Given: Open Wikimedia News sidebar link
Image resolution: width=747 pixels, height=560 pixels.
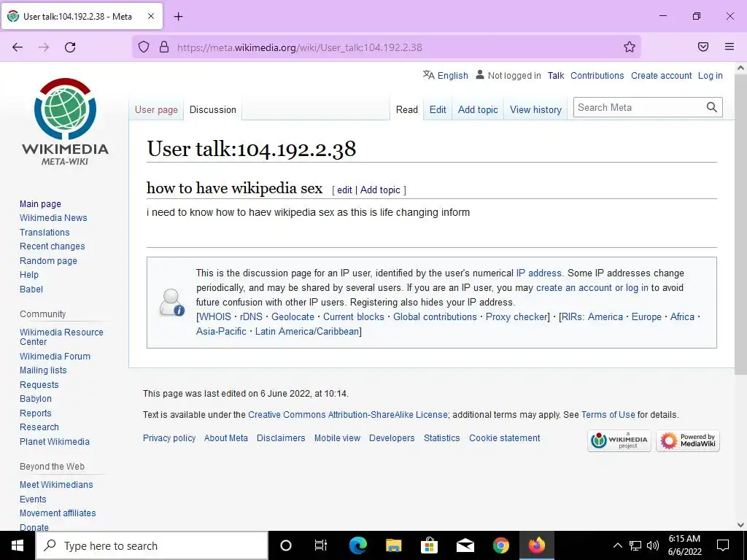Looking at the screenshot, I should pyautogui.click(x=53, y=217).
